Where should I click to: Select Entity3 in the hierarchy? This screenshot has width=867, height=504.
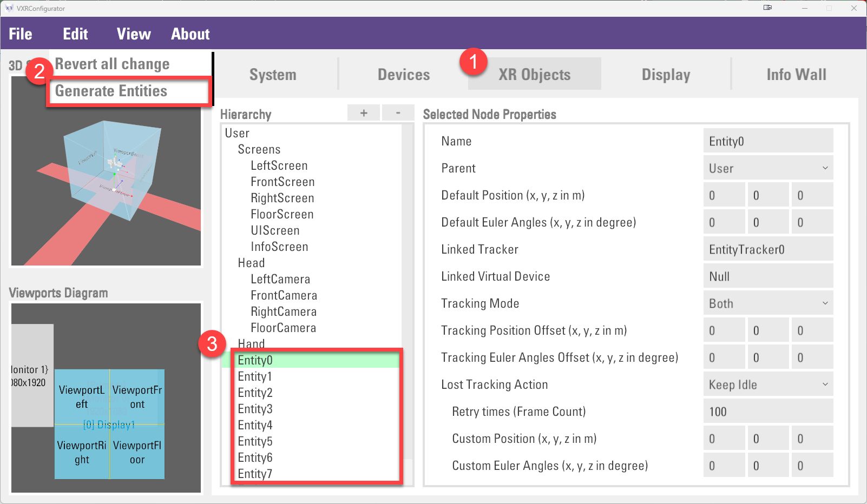click(255, 409)
